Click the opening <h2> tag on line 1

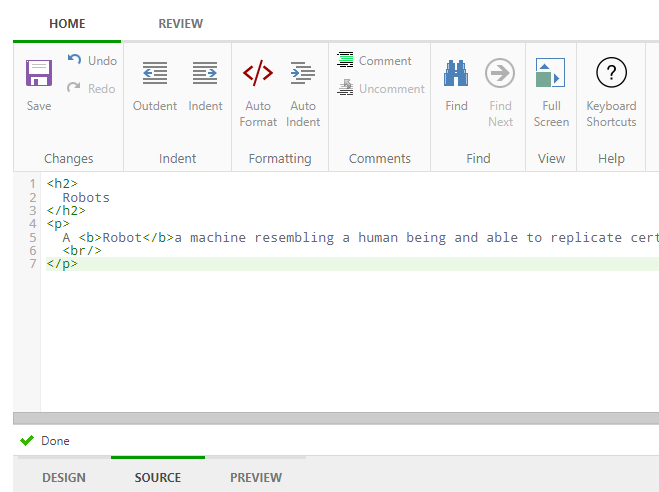62,184
